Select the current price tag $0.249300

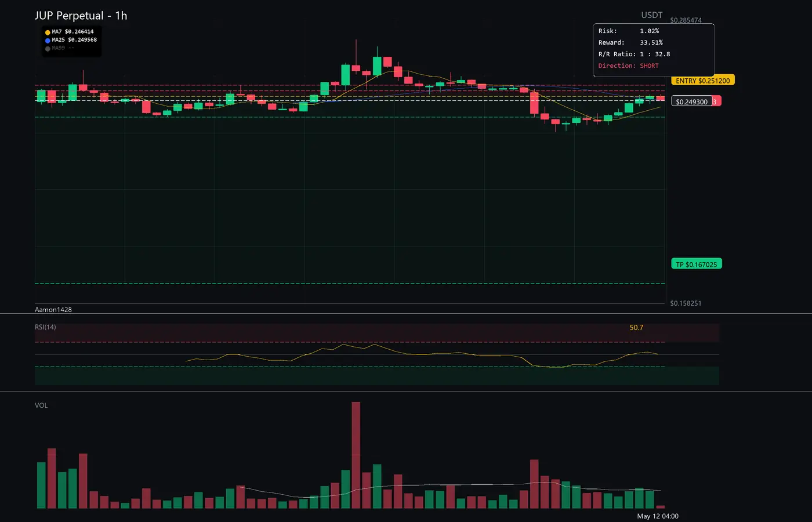(x=692, y=101)
